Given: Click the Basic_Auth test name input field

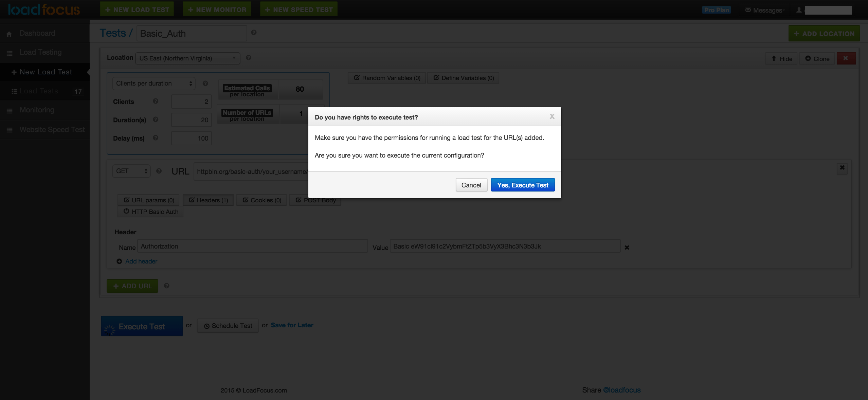Looking at the screenshot, I should 191,33.
